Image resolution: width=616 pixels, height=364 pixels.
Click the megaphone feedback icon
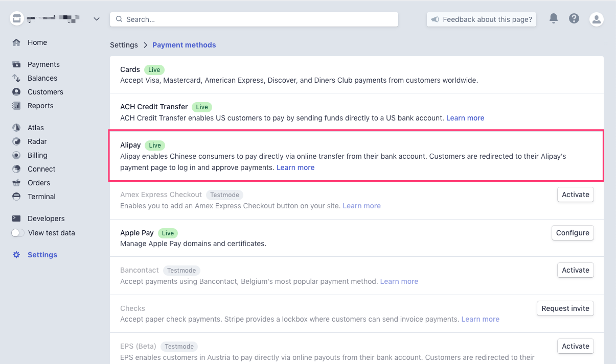tap(435, 19)
